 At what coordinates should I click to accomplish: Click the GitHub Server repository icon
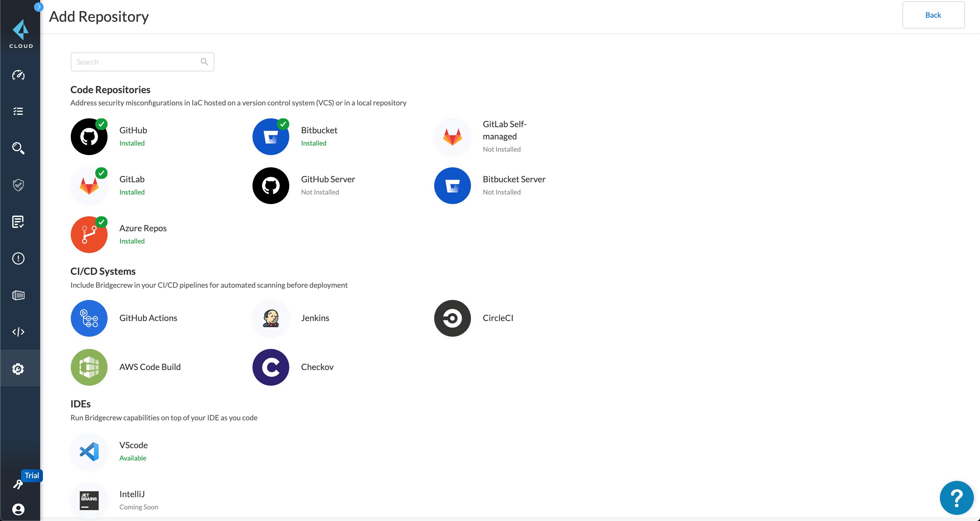(x=271, y=186)
